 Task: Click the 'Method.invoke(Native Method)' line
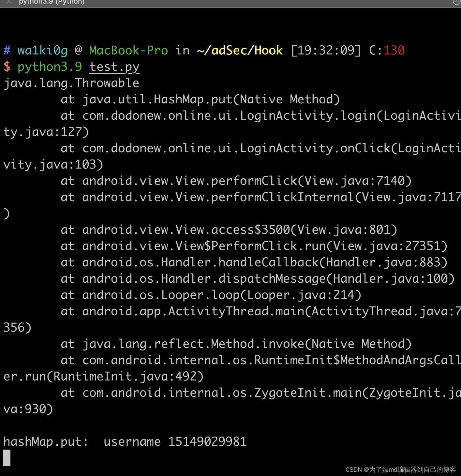(x=236, y=344)
